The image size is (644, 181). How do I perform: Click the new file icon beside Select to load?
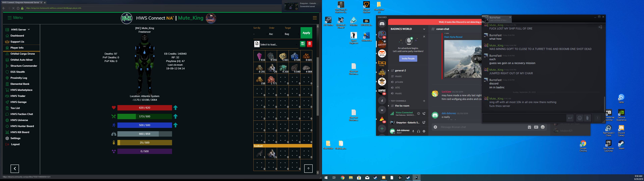click(x=257, y=44)
